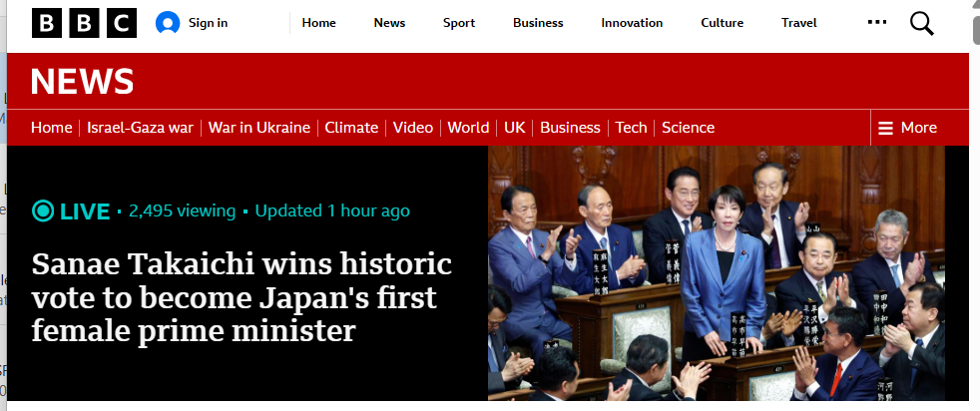The height and width of the screenshot is (411, 980).
Task: Click the LIVE circle icon
Action: tap(43, 211)
